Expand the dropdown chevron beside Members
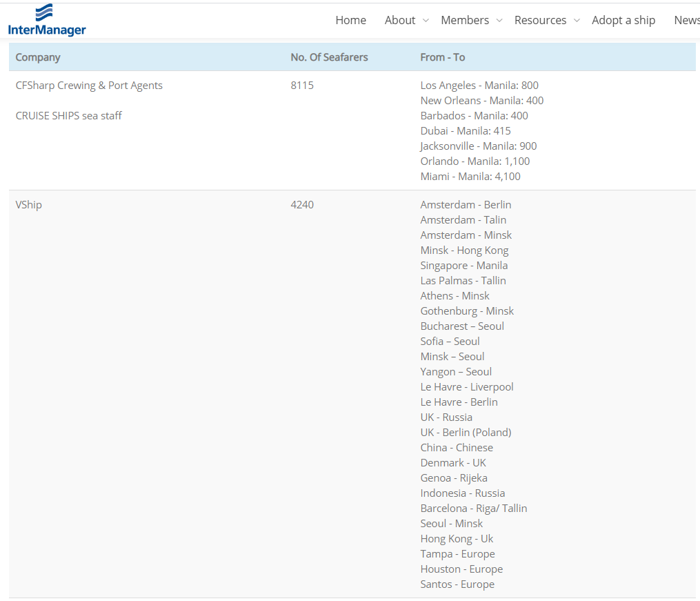This screenshot has height=601, width=700. click(499, 21)
